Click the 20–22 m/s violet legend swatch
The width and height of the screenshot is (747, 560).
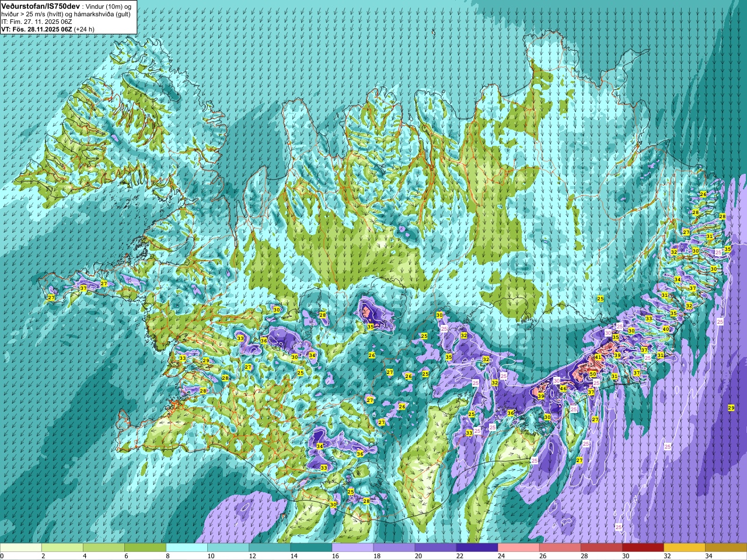pos(435,548)
